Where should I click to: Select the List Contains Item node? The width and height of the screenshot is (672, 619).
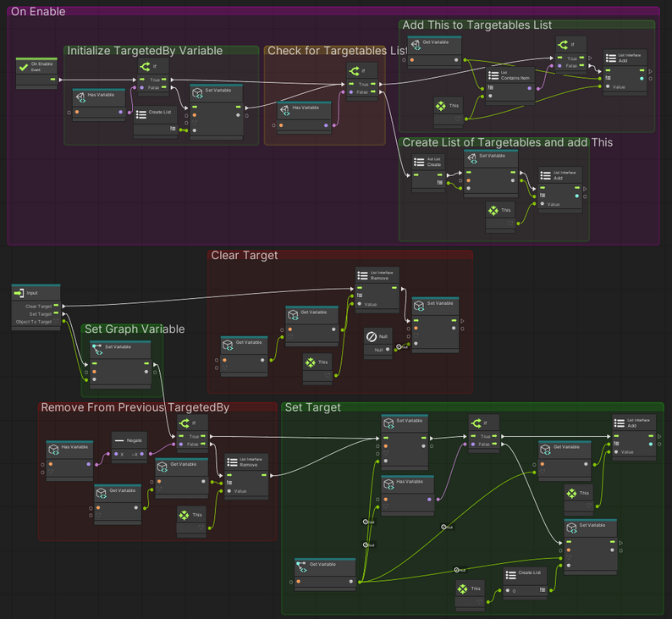[x=510, y=85]
